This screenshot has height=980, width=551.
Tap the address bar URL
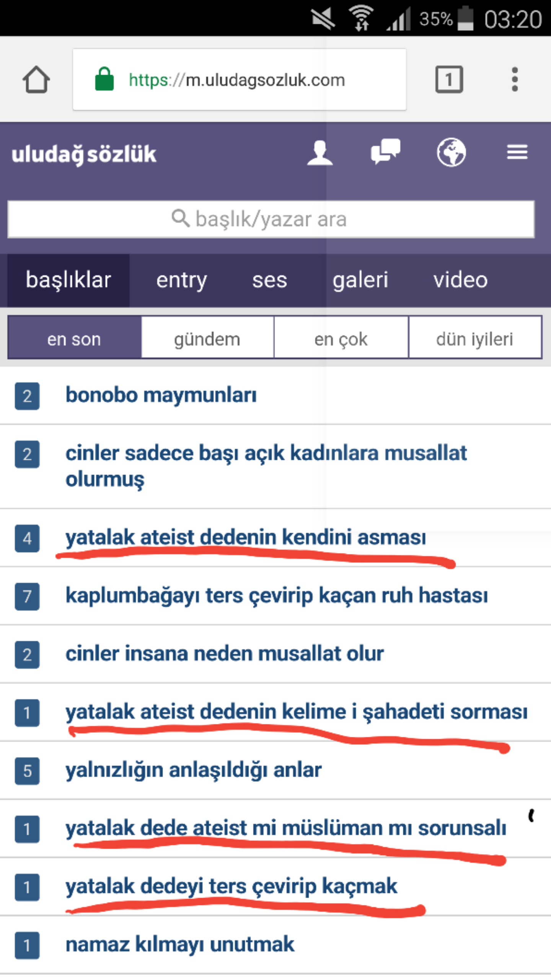pyautogui.click(x=237, y=80)
